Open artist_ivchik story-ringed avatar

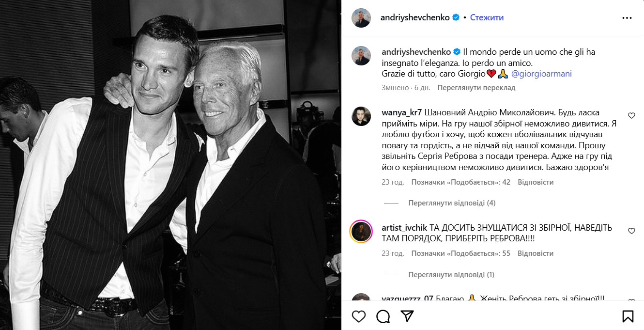pos(361,232)
